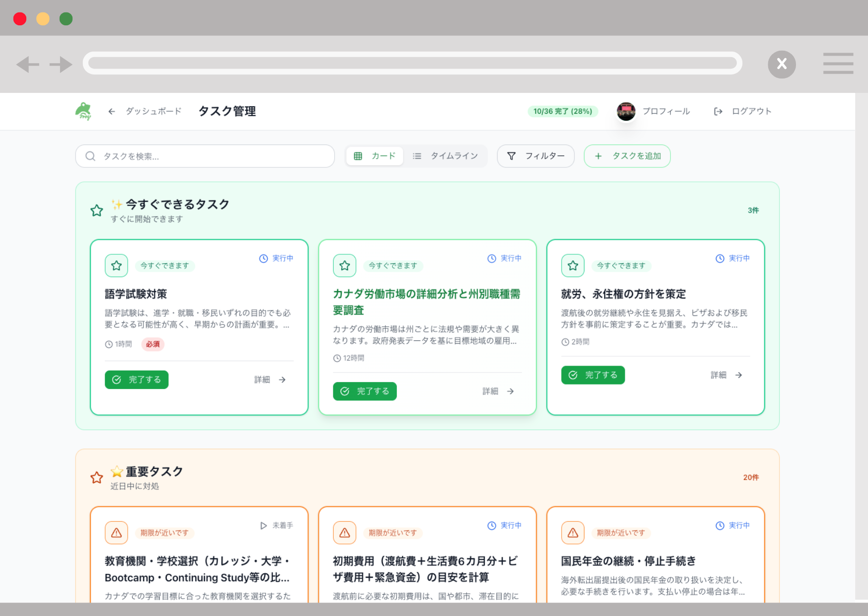868x616 pixels.
Task: Go back to ダッシュボード
Action: [145, 111]
